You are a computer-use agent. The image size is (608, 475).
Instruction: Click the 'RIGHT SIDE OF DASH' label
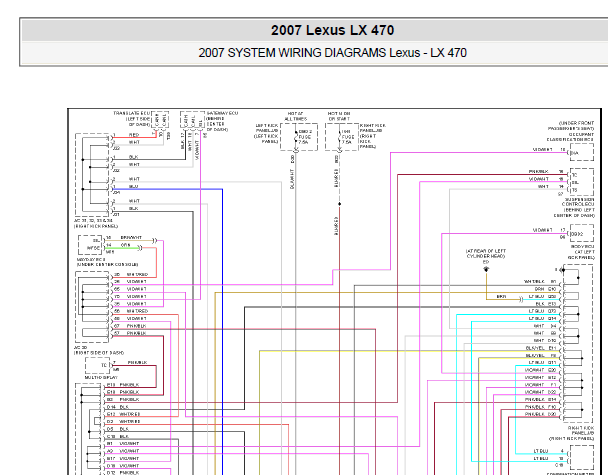pyautogui.click(x=99, y=353)
